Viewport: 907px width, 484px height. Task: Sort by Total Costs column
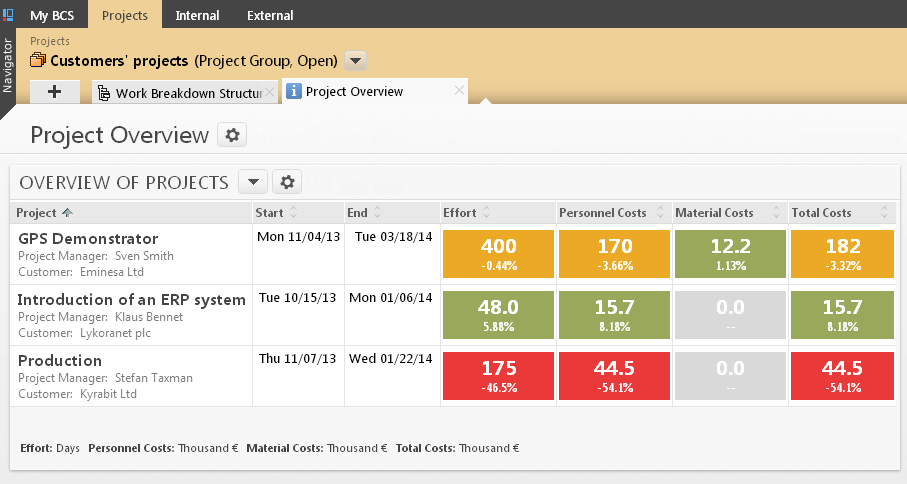840,213
